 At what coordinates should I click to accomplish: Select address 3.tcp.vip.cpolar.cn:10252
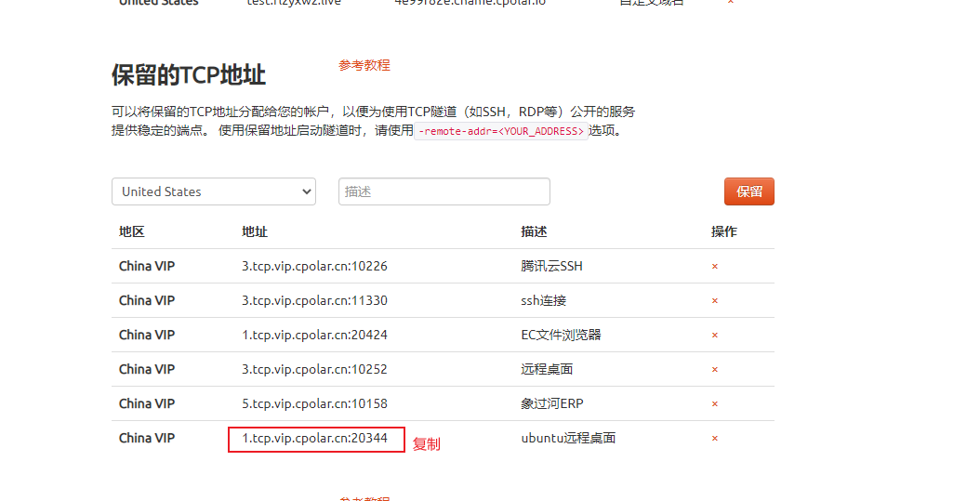(314, 369)
